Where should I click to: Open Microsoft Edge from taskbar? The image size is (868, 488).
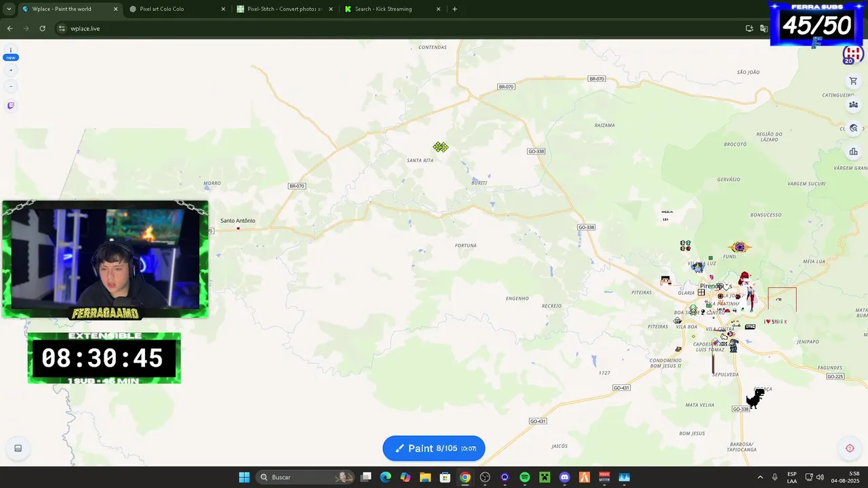386,477
